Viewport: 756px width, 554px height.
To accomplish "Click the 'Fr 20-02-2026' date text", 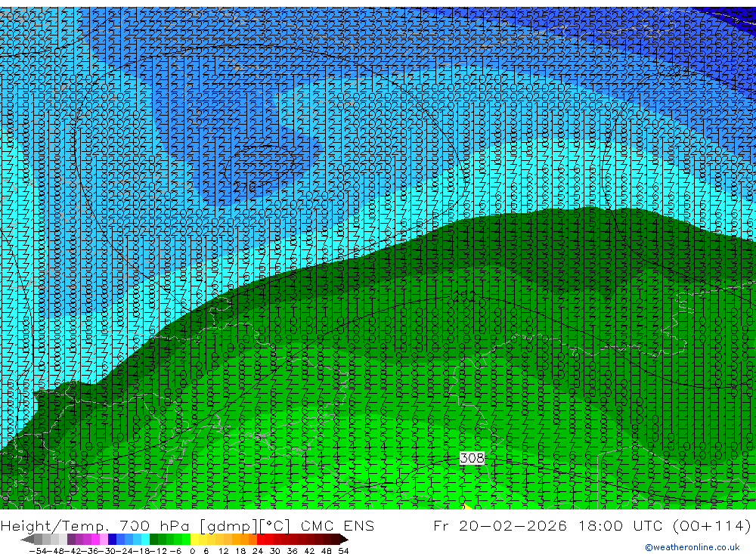I will [x=500, y=525].
